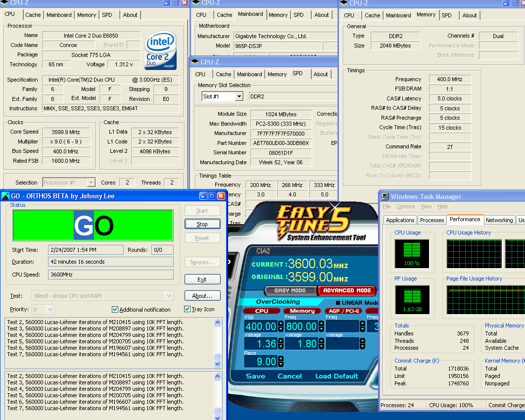The height and width of the screenshot is (420, 525).
Task: Open the Slot #1 memory slot dropdown
Action: point(239,97)
